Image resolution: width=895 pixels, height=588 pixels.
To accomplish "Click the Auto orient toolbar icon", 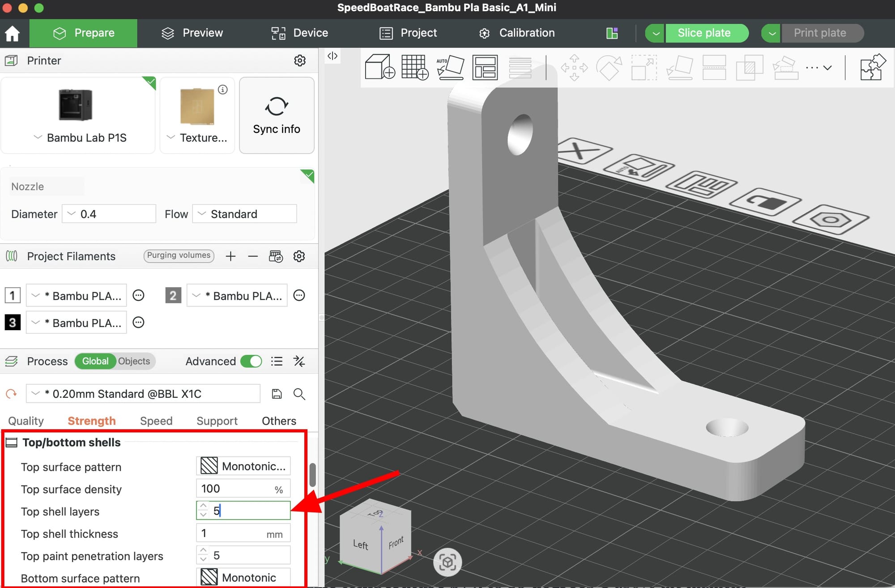I will point(450,67).
